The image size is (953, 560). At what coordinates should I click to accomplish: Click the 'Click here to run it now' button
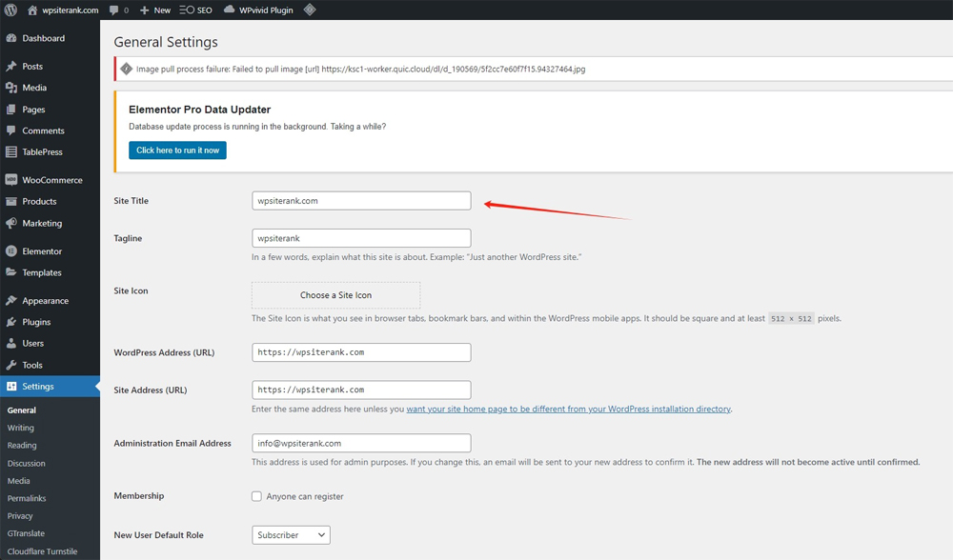(177, 150)
